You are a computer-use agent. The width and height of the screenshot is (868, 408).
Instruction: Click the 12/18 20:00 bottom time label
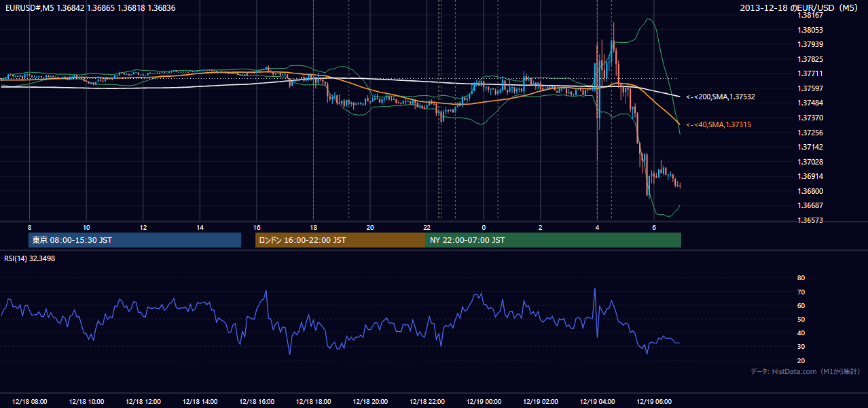tap(370, 401)
